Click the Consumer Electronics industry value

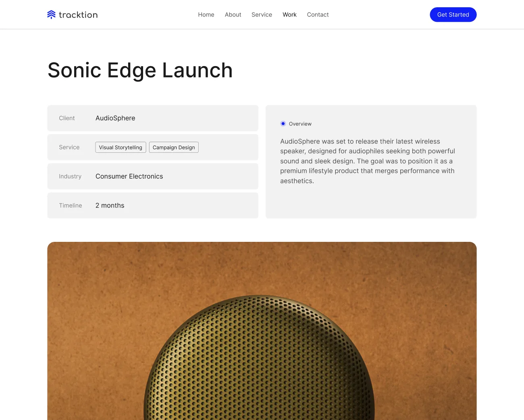[129, 176]
